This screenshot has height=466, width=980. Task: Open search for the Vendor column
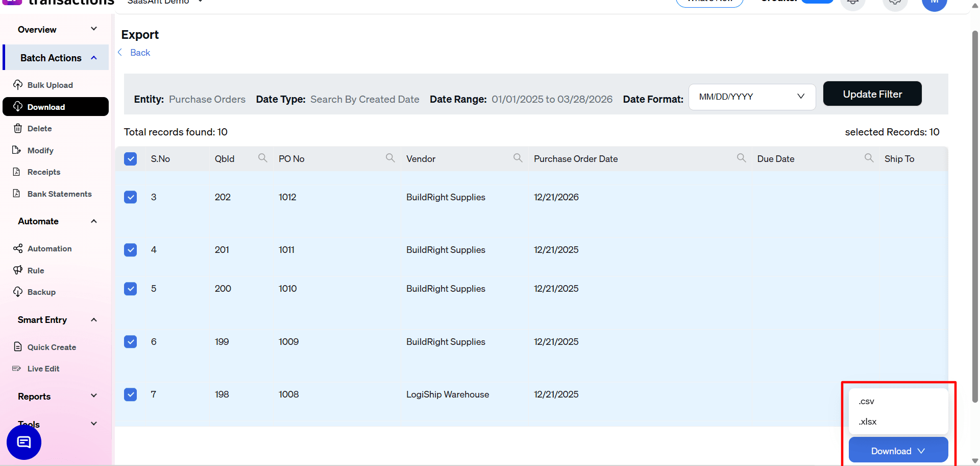tap(518, 158)
